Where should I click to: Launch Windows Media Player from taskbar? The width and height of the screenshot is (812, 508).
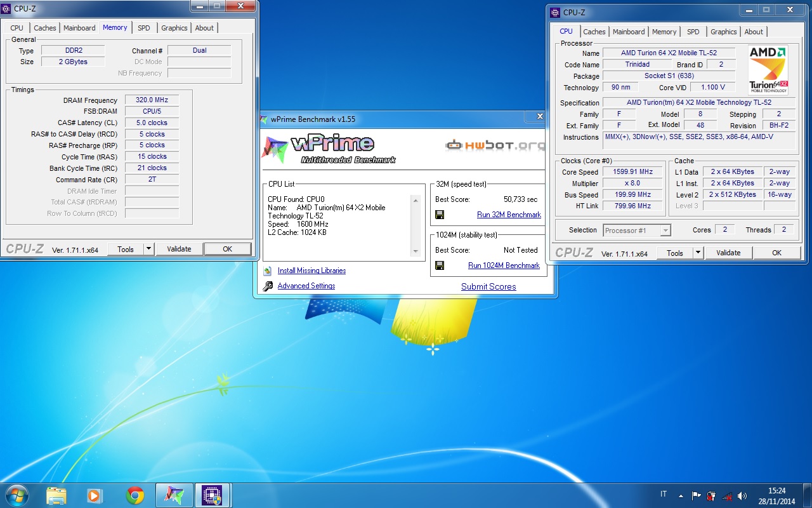[x=95, y=495]
